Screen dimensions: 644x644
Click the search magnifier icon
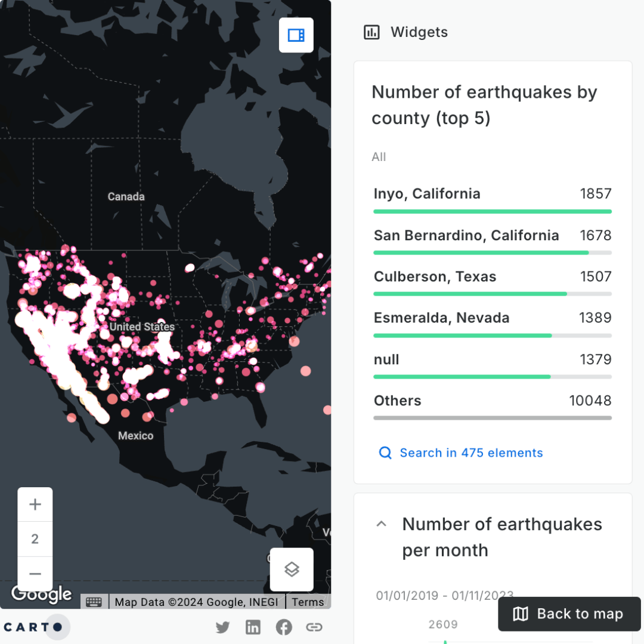pyautogui.click(x=385, y=453)
